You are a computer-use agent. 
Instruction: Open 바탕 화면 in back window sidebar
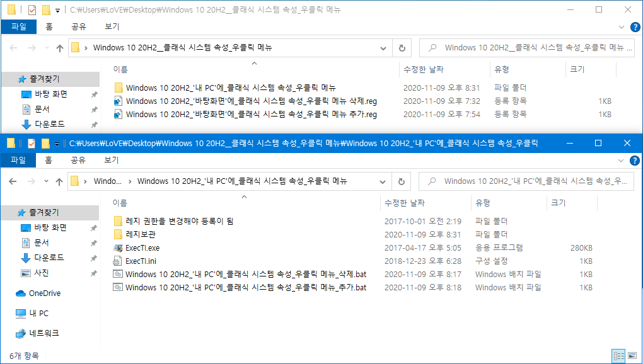(50, 94)
